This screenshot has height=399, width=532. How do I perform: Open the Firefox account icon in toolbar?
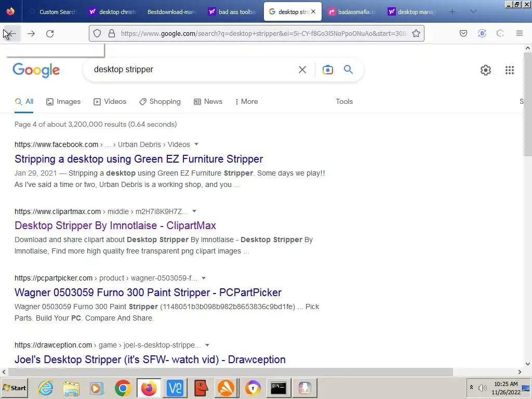[x=482, y=33]
